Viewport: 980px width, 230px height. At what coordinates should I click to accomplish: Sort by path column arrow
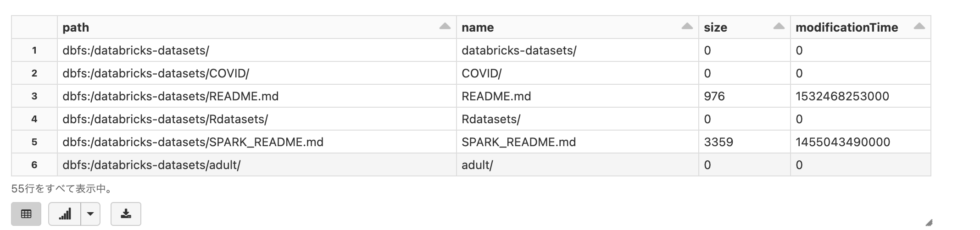[445, 27]
